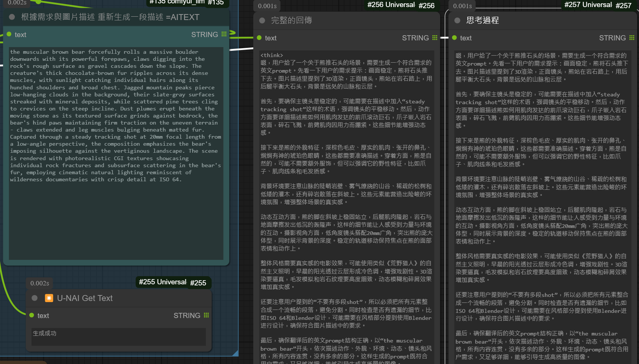Focus the text area in 思考過程 node
639x364 pixels.
(543, 207)
